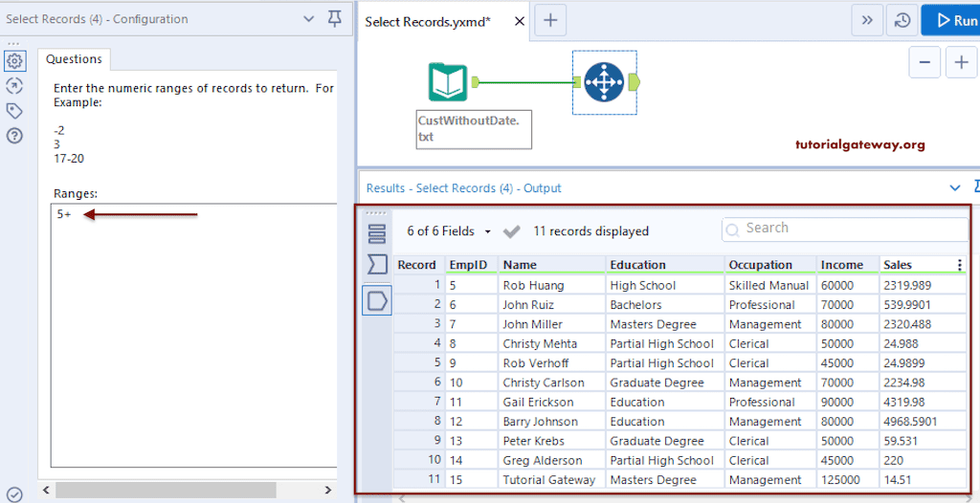Pin the Configuration window
Viewport: 980px width, 503px height.
tap(334, 19)
